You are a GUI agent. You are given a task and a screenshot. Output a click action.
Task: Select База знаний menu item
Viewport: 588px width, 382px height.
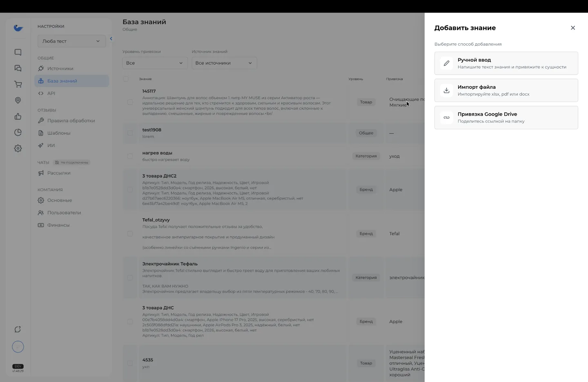(71, 81)
